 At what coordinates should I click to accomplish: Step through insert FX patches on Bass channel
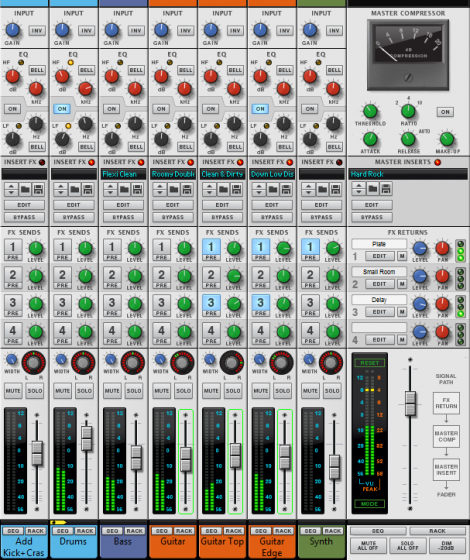(x=110, y=189)
